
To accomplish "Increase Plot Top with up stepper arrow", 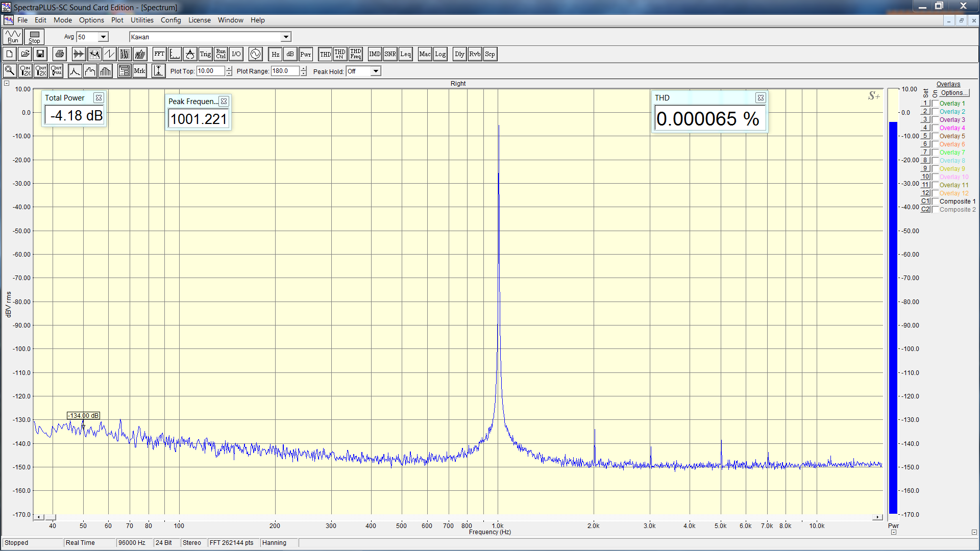I will point(229,68).
